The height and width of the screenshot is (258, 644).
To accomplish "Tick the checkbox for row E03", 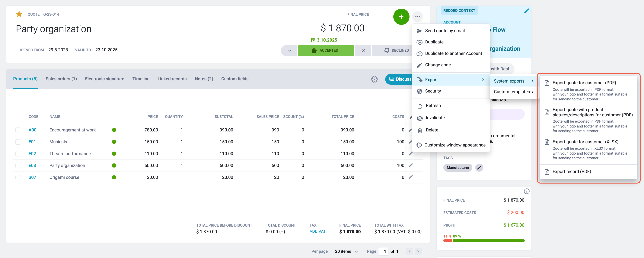I will point(18,165).
